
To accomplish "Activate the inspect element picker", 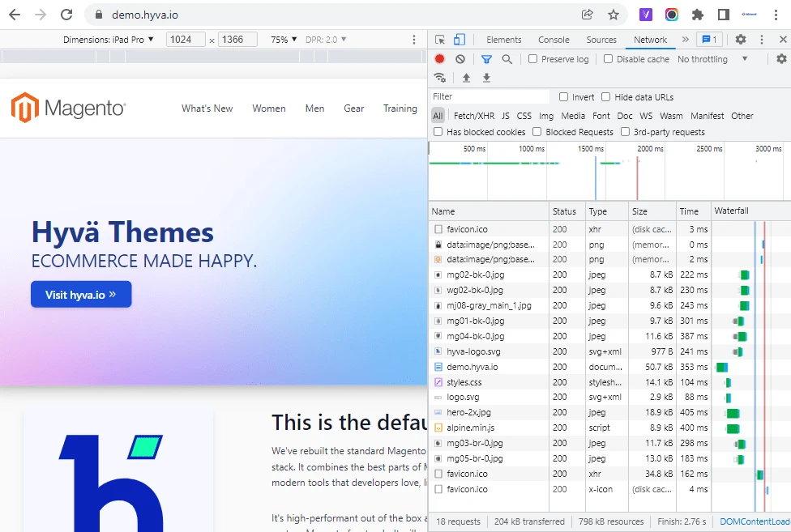I will tap(440, 40).
